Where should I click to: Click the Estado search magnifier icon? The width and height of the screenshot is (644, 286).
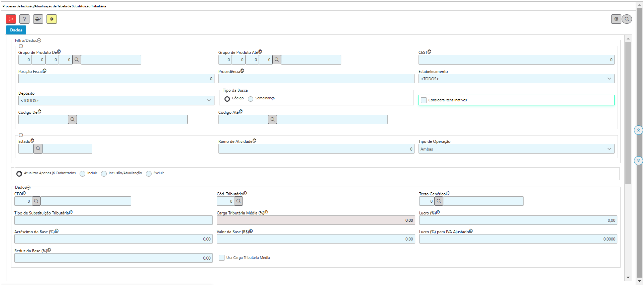tap(38, 149)
